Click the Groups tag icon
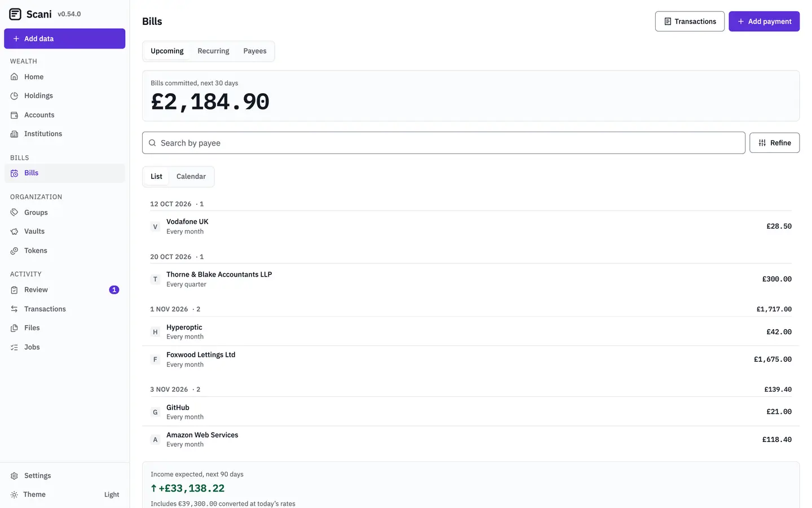This screenshot has width=812, height=508. click(14, 212)
